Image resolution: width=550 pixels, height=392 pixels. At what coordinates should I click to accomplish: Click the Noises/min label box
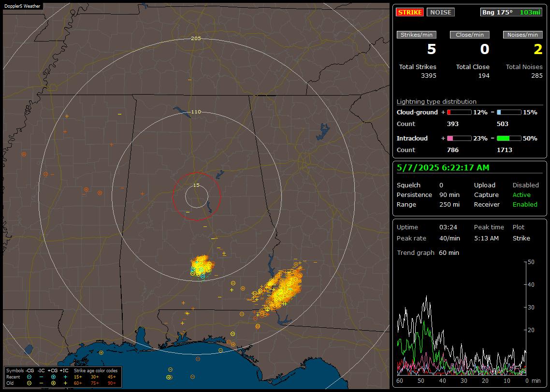[x=522, y=35]
